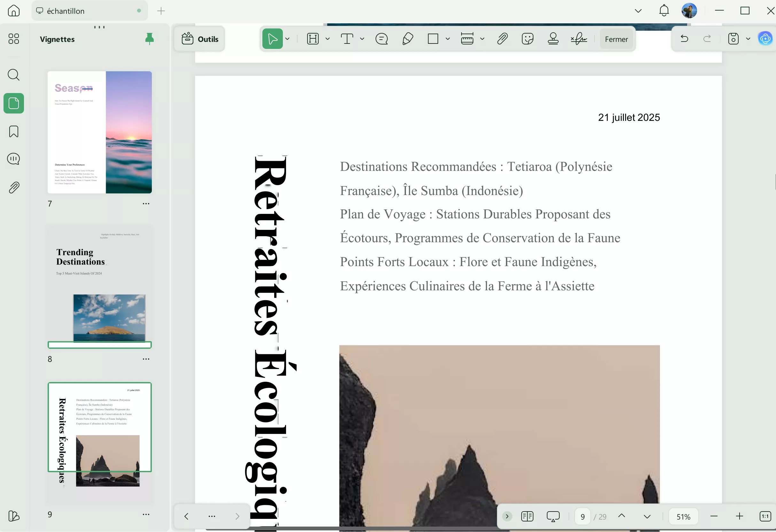This screenshot has width=776, height=532.
Task: Select the comment speech bubble tool
Action: tap(382, 38)
